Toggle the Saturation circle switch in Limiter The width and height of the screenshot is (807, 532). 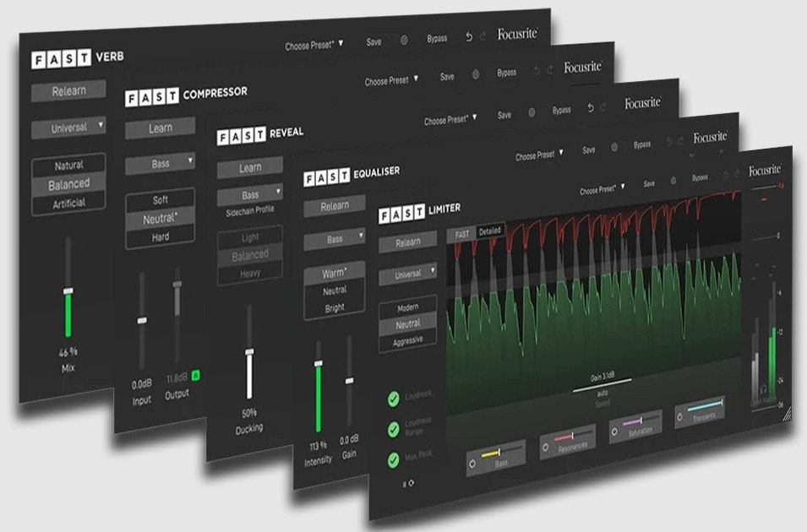tap(614, 432)
